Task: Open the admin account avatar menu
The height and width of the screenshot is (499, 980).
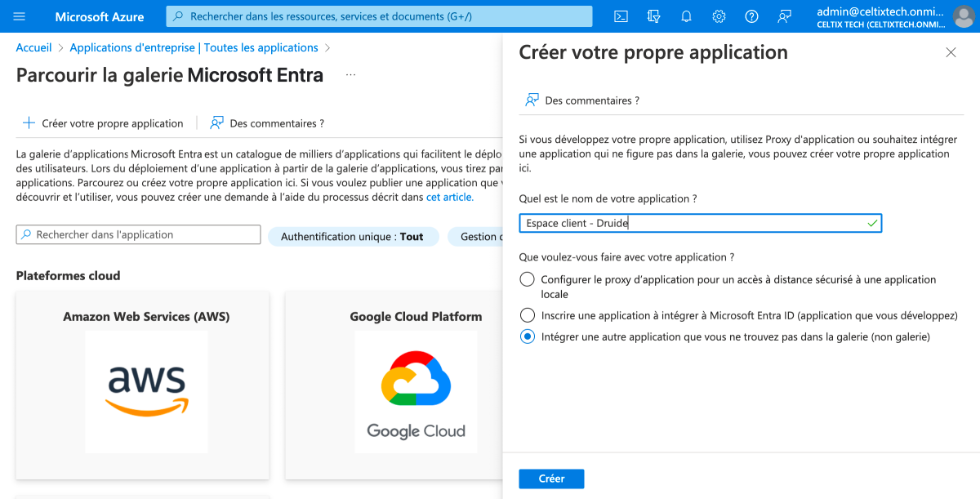Action: [964, 16]
